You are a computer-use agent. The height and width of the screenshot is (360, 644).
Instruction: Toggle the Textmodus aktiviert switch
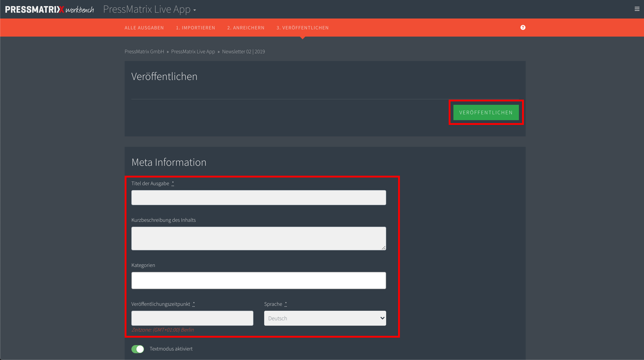138,349
